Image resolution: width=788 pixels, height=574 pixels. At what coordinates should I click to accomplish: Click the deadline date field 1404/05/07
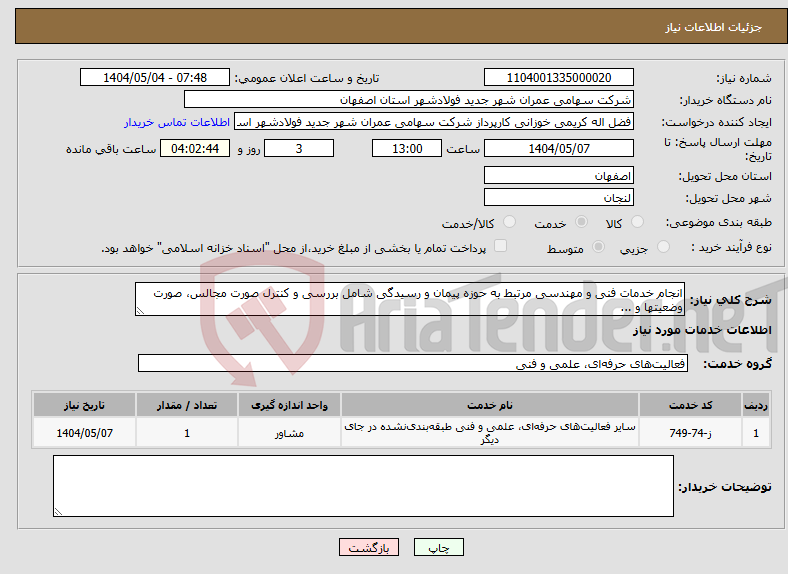pyautogui.click(x=558, y=148)
